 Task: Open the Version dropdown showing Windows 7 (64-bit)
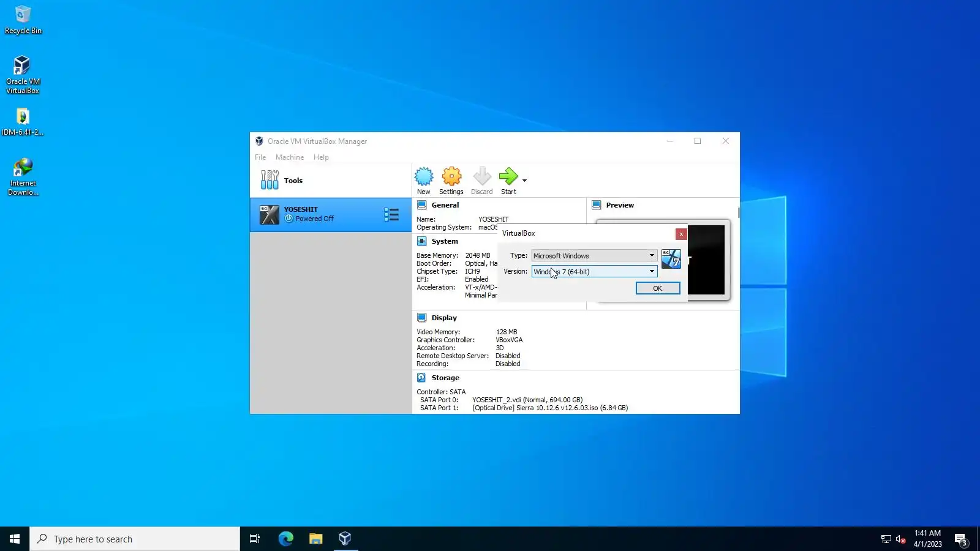594,272
